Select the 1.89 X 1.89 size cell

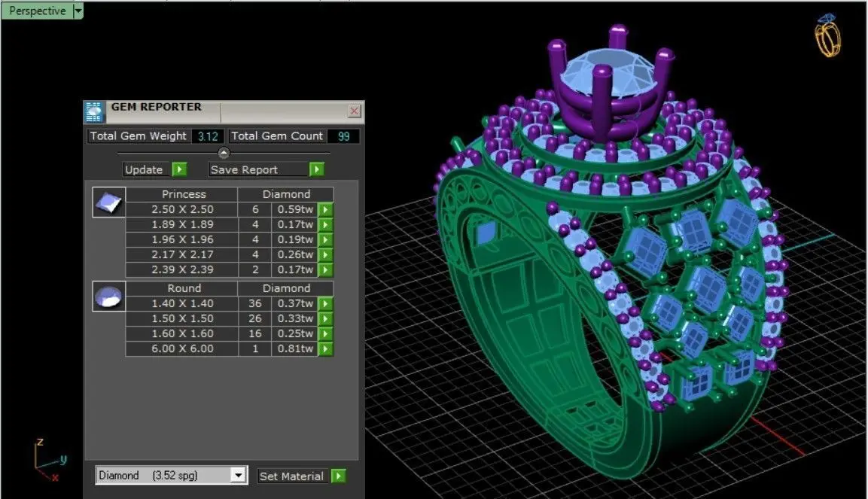[x=182, y=224]
